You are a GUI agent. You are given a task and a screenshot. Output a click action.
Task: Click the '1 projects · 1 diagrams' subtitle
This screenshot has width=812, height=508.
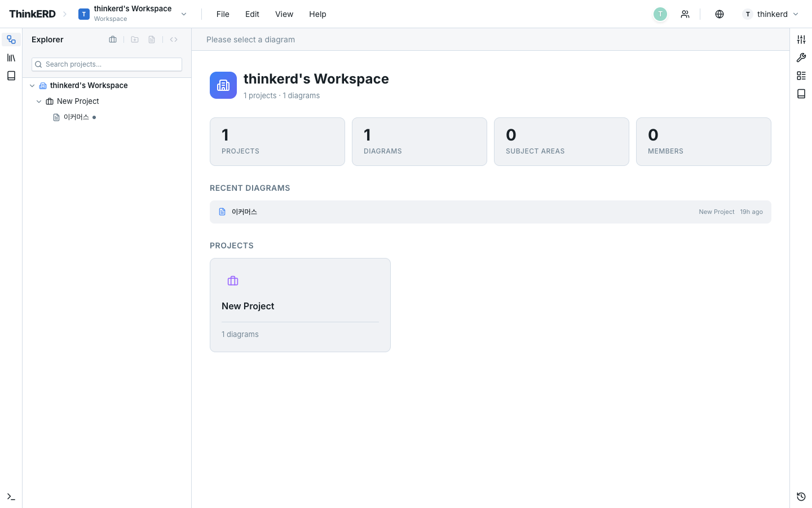[282, 96]
